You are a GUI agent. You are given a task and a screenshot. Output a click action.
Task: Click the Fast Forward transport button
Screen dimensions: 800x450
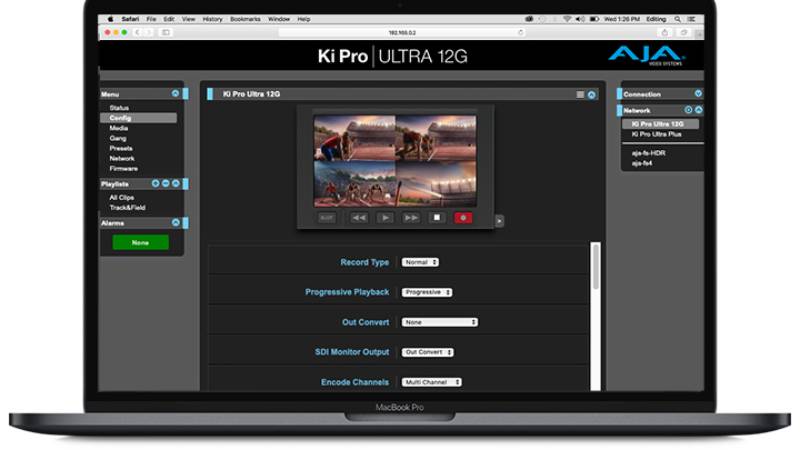pos(411,217)
